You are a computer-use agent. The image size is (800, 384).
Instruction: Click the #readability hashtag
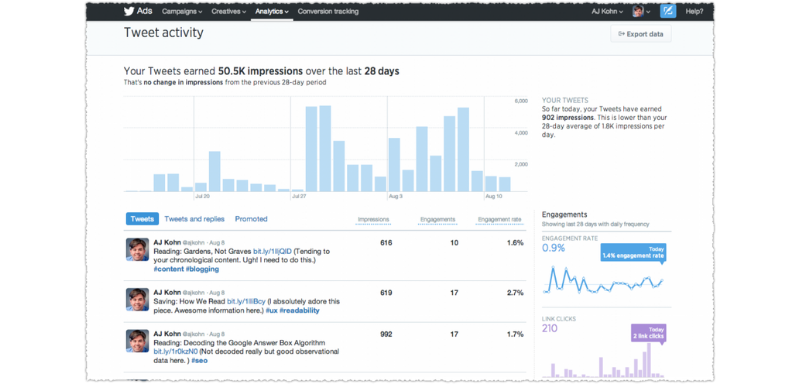(x=299, y=310)
